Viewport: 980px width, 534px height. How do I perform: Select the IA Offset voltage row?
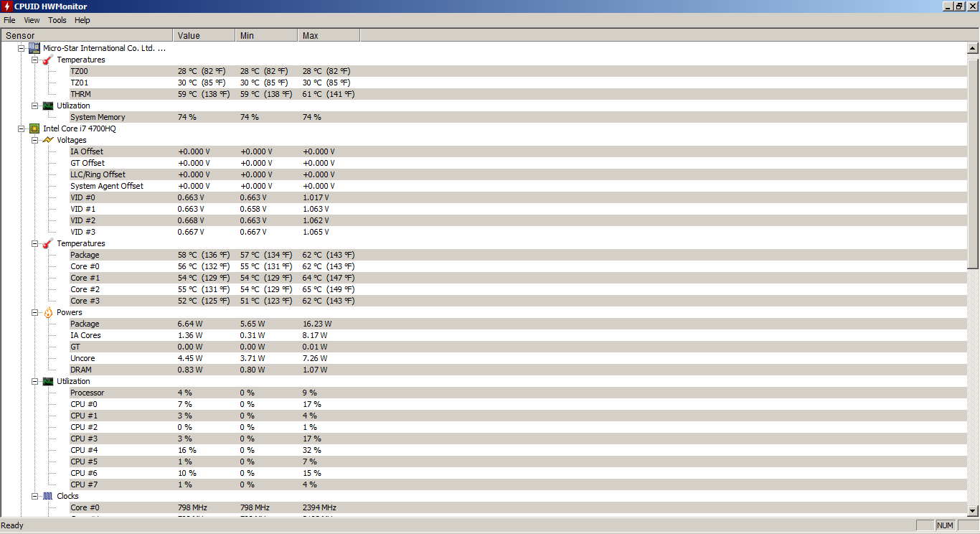517,151
